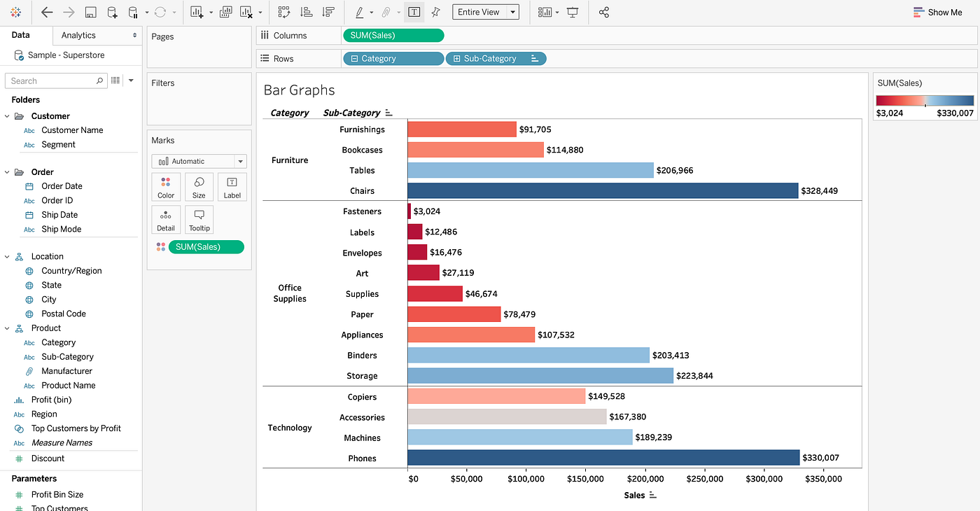Open the Tooltip editor from Marks card

coord(199,219)
